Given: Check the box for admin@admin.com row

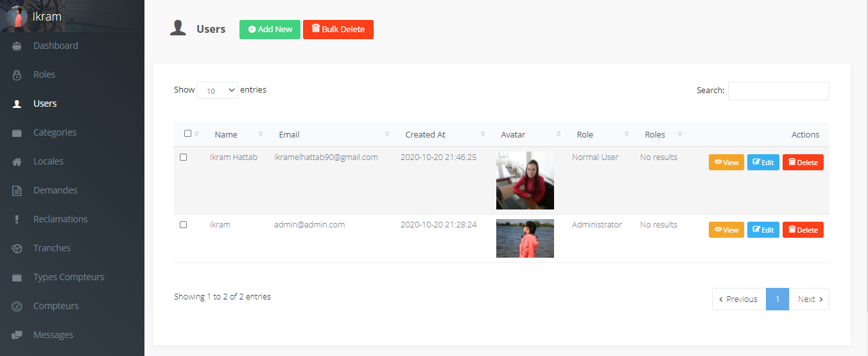Looking at the screenshot, I should point(184,225).
